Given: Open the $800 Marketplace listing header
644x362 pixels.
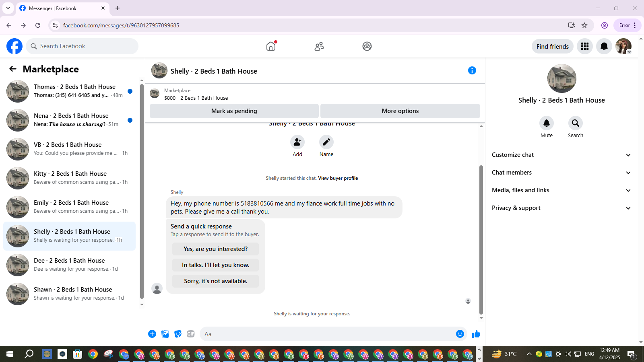Looking at the screenshot, I should pyautogui.click(x=315, y=94).
